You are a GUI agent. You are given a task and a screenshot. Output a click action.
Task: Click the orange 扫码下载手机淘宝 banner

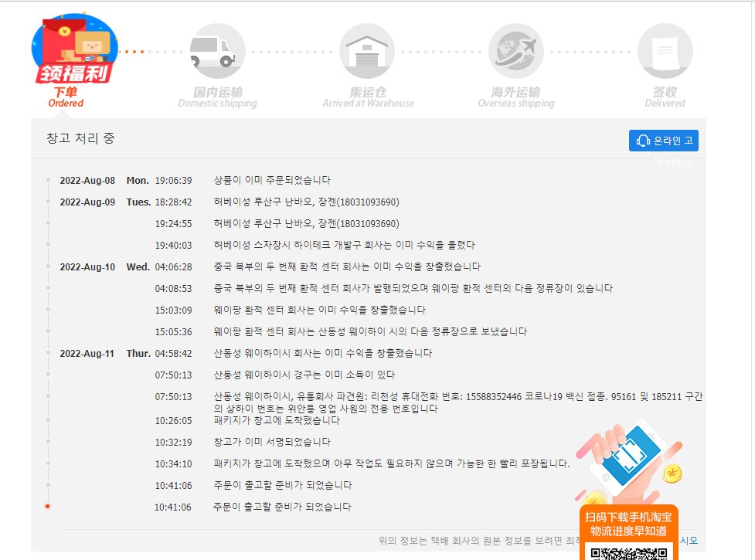click(627, 524)
